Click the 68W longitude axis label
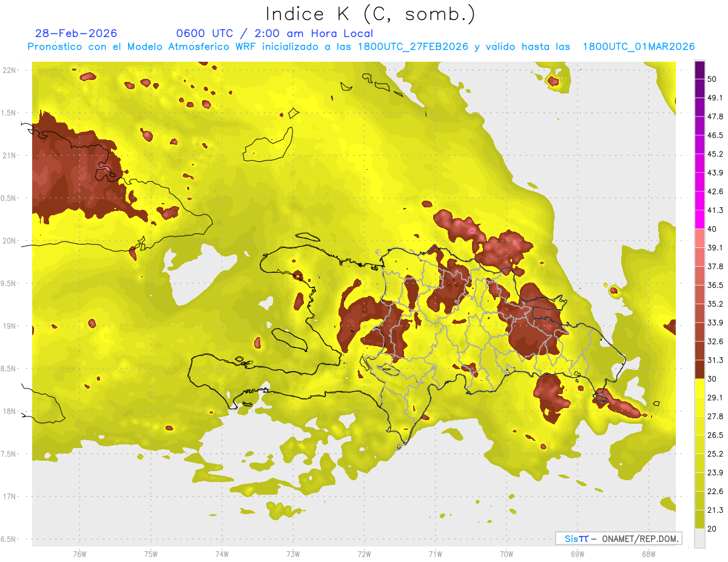 [x=648, y=553]
